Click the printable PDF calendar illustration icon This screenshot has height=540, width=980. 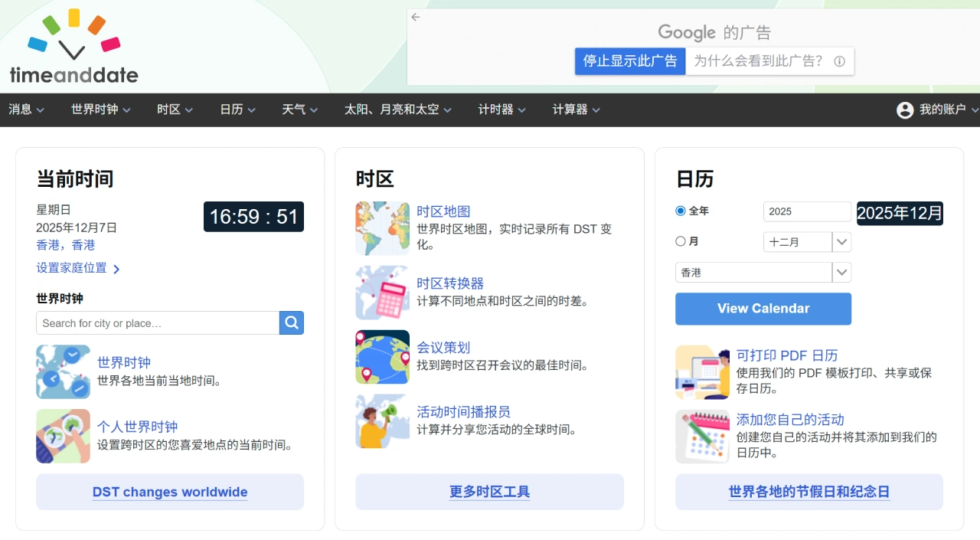click(x=702, y=372)
